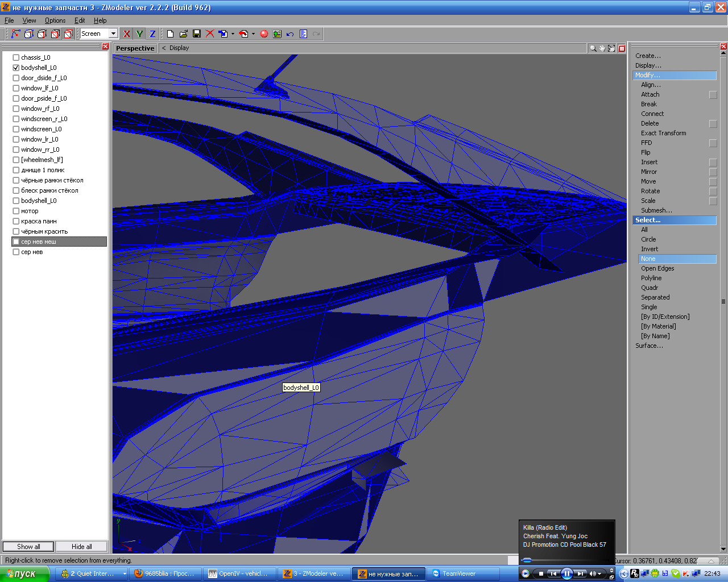The height and width of the screenshot is (582, 728).
Task: Open the Options menu
Action: (x=55, y=20)
